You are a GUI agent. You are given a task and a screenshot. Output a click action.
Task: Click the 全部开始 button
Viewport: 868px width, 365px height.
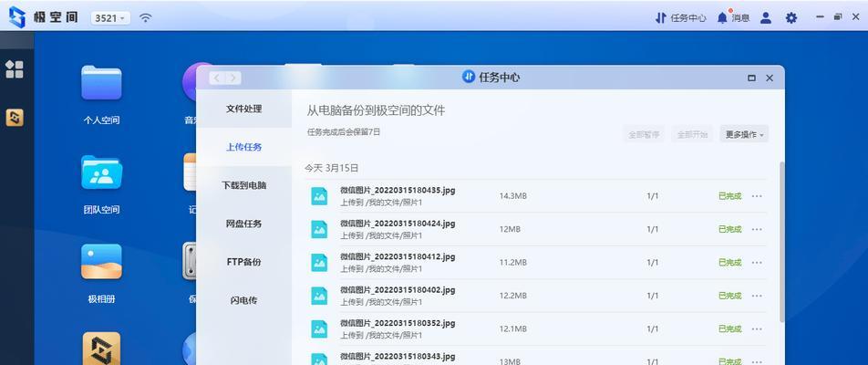(693, 134)
